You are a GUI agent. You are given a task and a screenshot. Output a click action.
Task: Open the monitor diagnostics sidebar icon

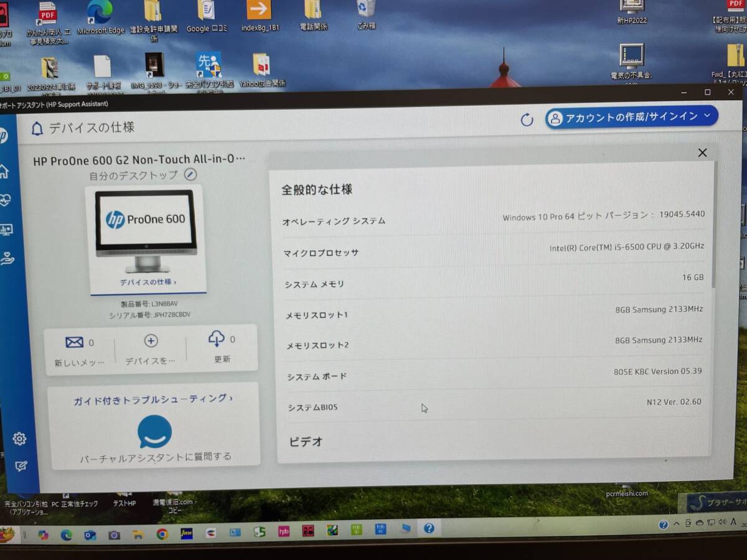[x=6, y=230]
